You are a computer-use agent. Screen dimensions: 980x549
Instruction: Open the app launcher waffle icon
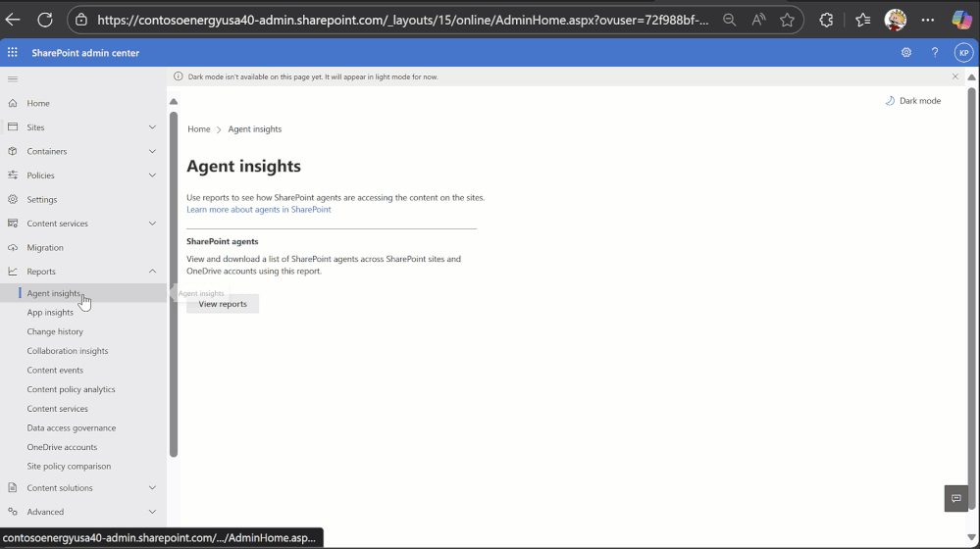point(13,53)
